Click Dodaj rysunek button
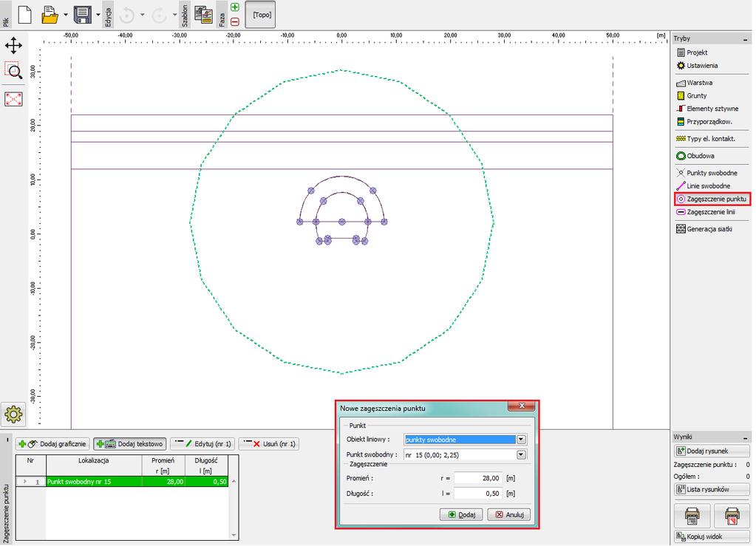756x546 pixels. (x=712, y=451)
